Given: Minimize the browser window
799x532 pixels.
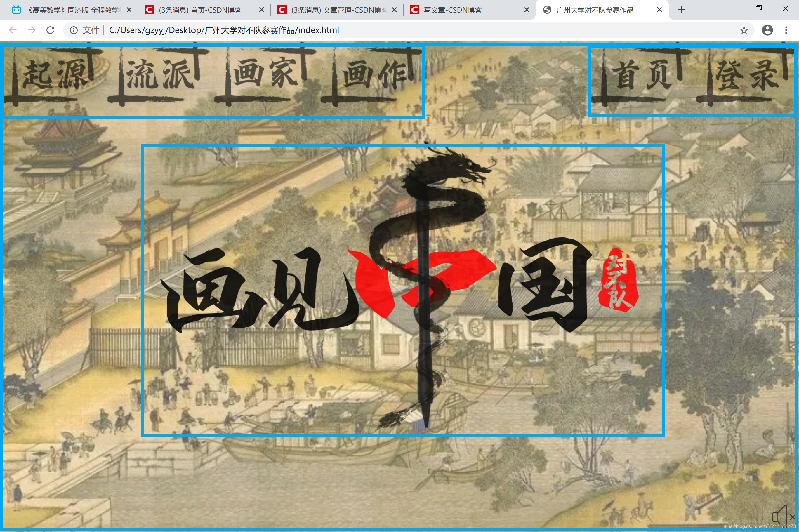Looking at the screenshot, I should point(732,8).
